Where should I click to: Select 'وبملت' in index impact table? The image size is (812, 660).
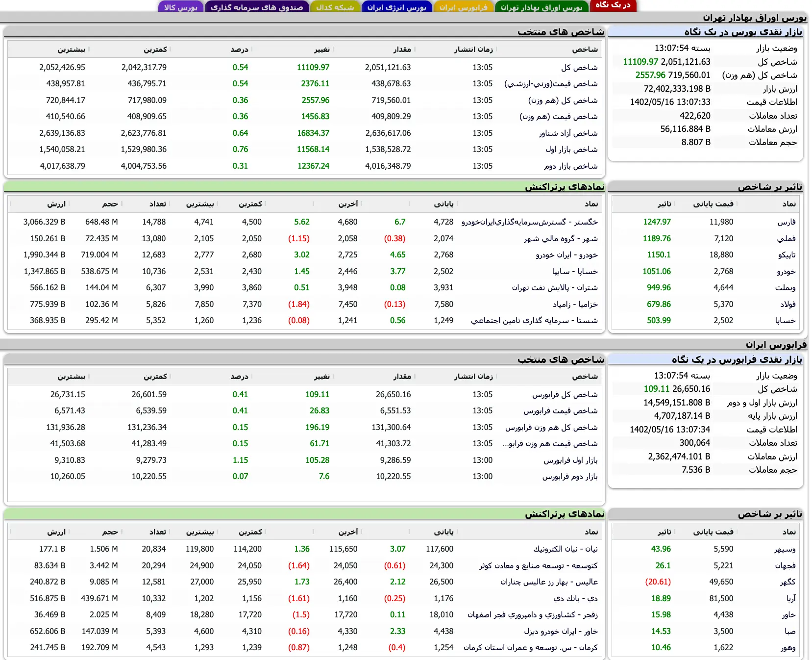point(786,288)
